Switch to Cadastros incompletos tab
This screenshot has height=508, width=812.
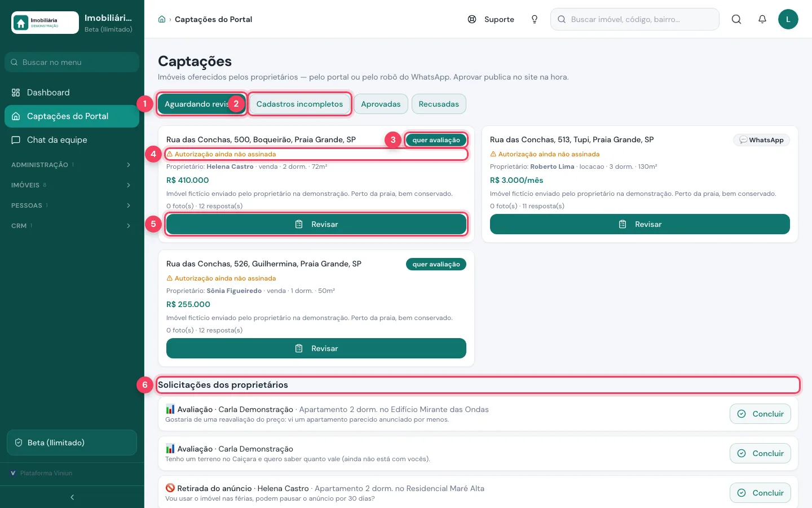tap(299, 104)
